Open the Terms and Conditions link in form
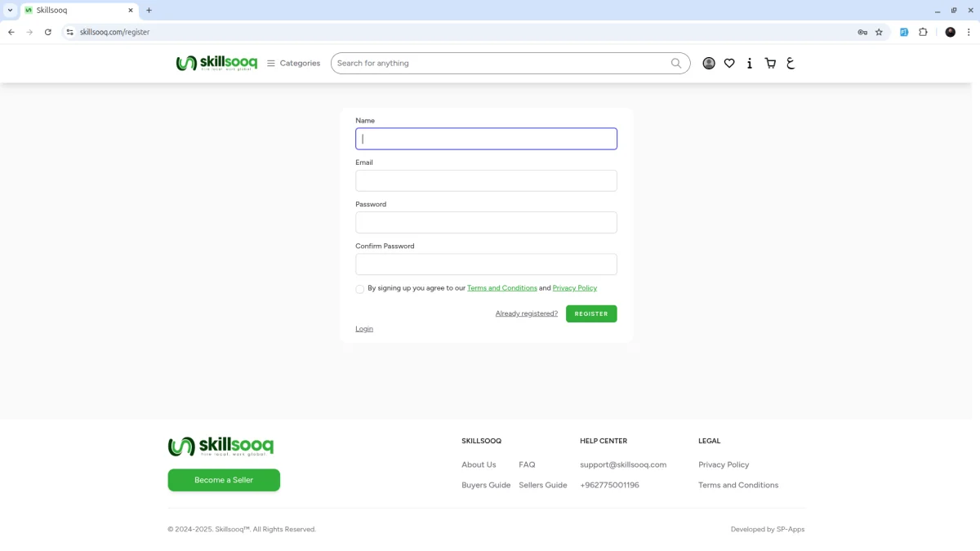 click(x=502, y=288)
